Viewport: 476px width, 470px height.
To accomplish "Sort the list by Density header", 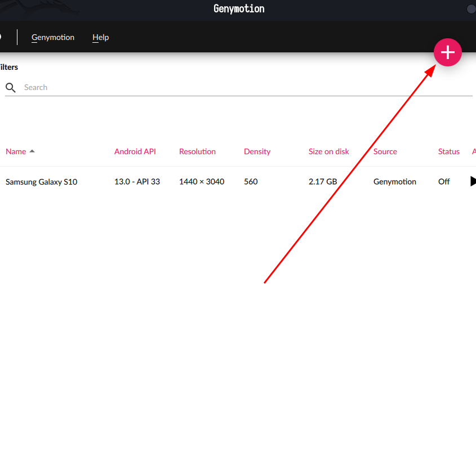I will 257,151.
